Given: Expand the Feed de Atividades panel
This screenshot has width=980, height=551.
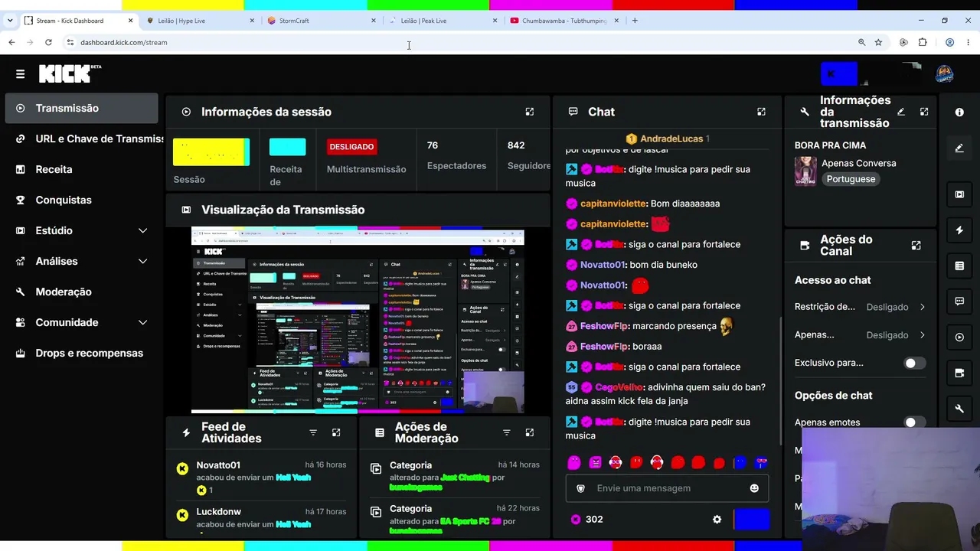Looking at the screenshot, I should (336, 432).
